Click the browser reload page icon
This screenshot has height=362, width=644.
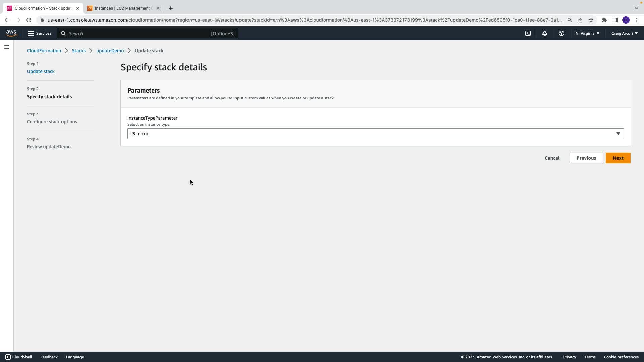coord(29,20)
